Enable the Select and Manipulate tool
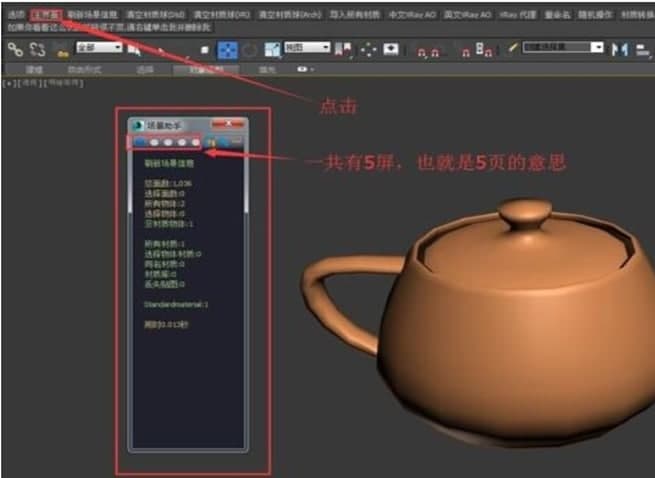The width and height of the screenshot is (655, 478). point(368,50)
